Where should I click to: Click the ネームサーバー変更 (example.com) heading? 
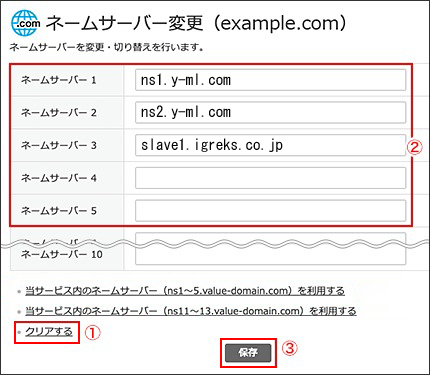pos(196,23)
